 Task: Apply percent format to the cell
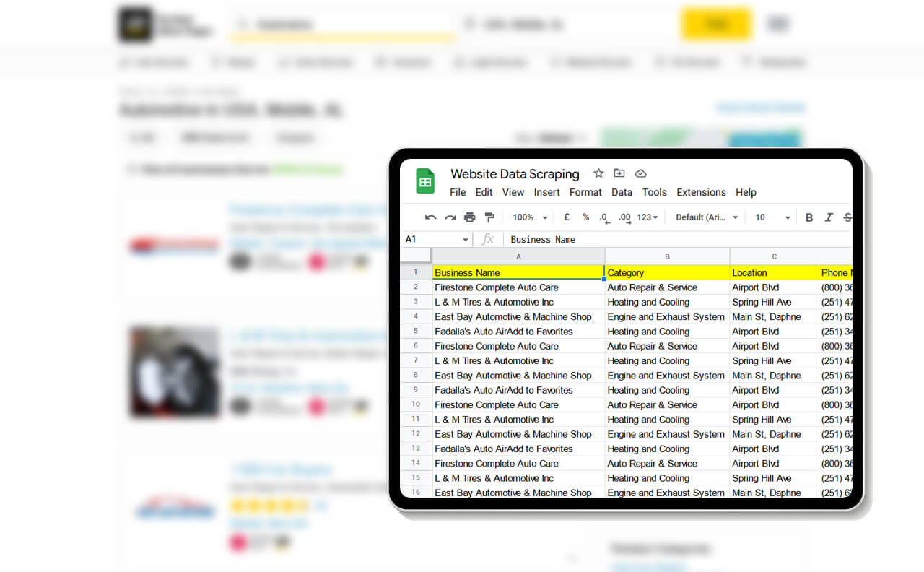pyautogui.click(x=585, y=217)
